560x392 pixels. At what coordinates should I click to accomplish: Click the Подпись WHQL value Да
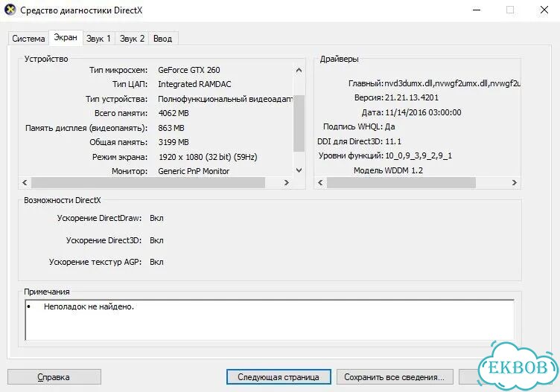click(x=390, y=127)
